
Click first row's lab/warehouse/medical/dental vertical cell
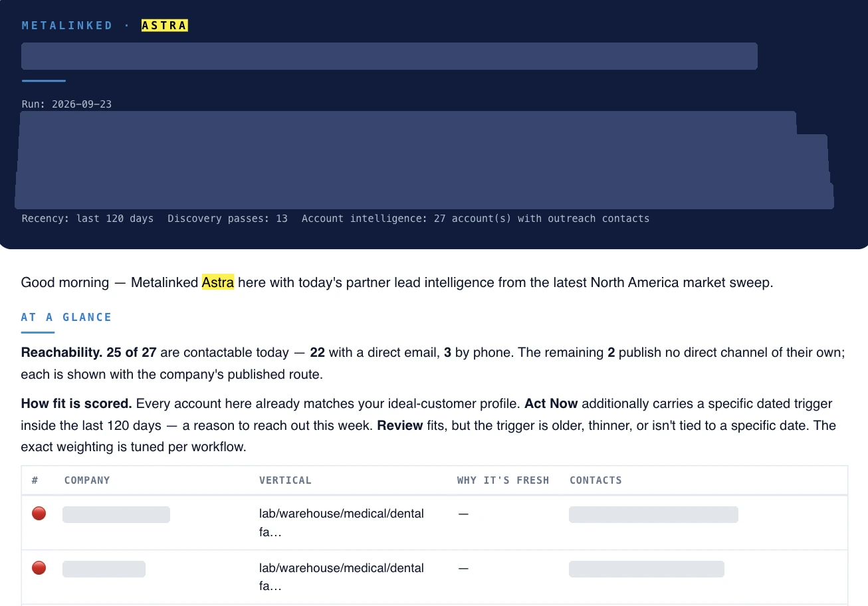pos(342,523)
